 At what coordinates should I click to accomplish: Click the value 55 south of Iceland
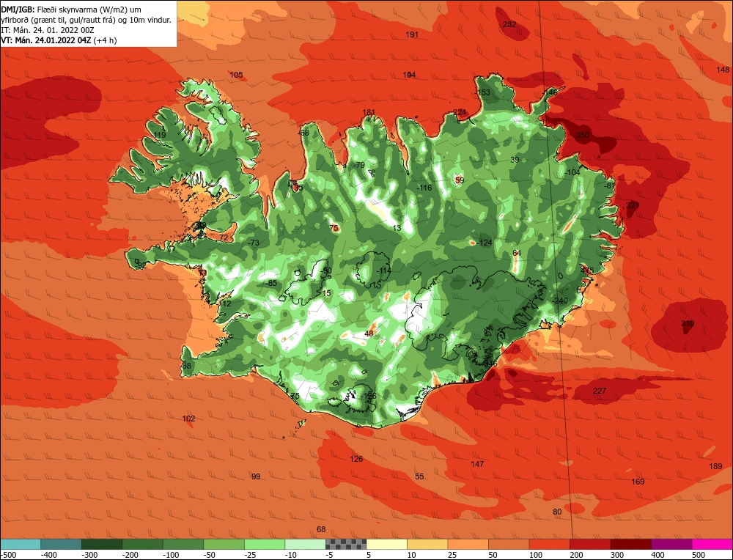[x=419, y=476]
